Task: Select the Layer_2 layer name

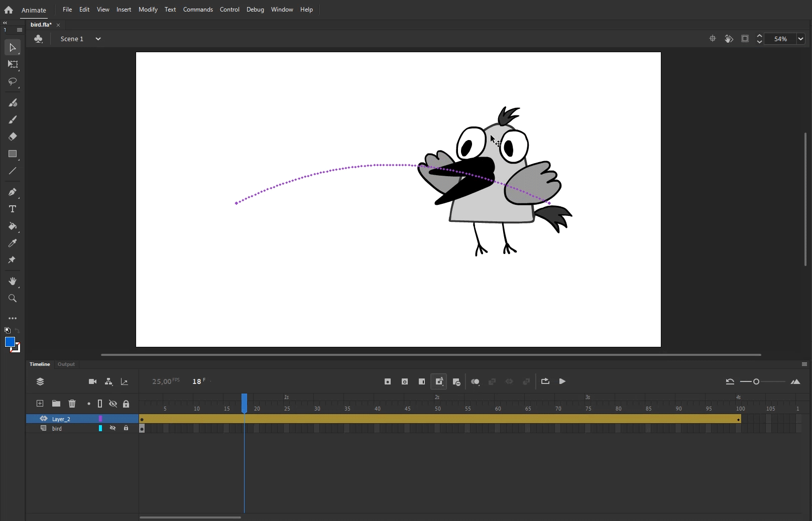Action: tap(61, 419)
